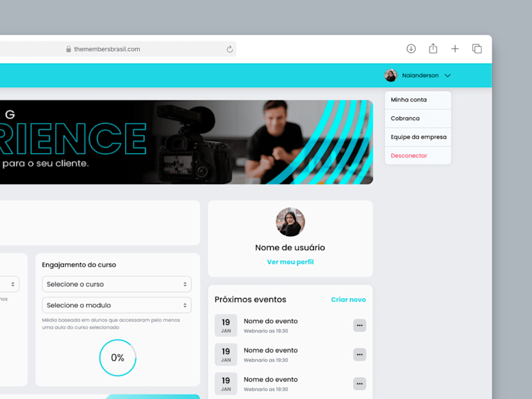
Task: Open options for first event
Action: point(359,325)
